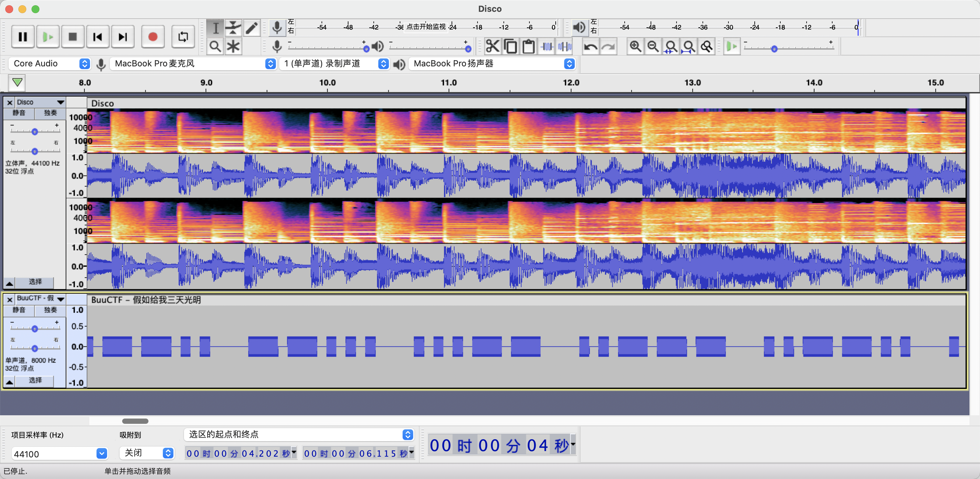The width and height of the screenshot is (980, 479).
Task: Toggle 静音 mute on BuuCTF track
Action: [x=19, y=310]
